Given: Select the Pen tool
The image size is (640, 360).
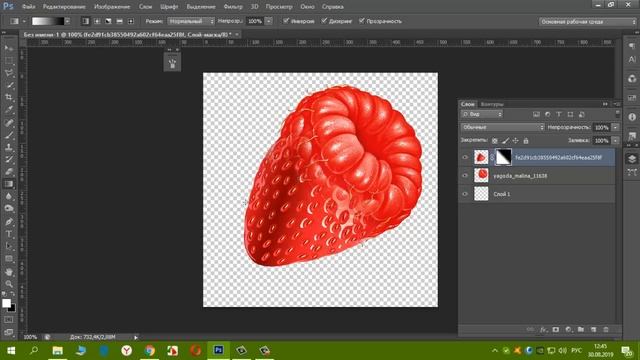Looking at the screenshot, I should click(9, 222).
